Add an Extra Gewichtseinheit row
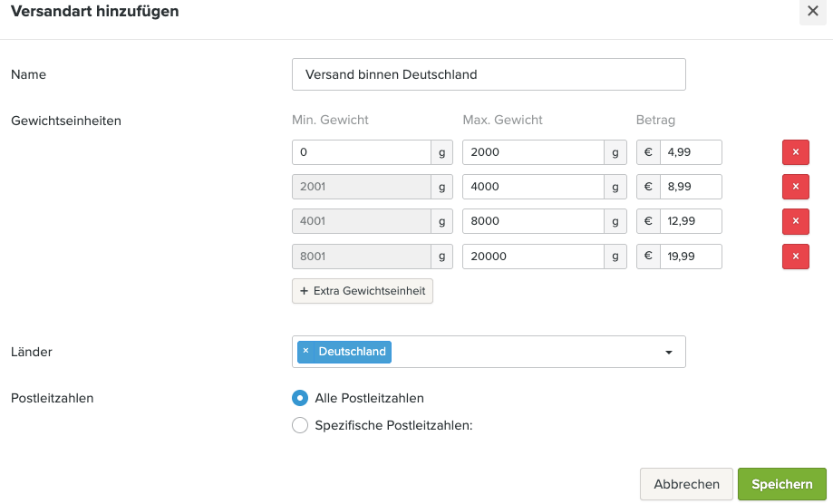 tap(363, 291)
